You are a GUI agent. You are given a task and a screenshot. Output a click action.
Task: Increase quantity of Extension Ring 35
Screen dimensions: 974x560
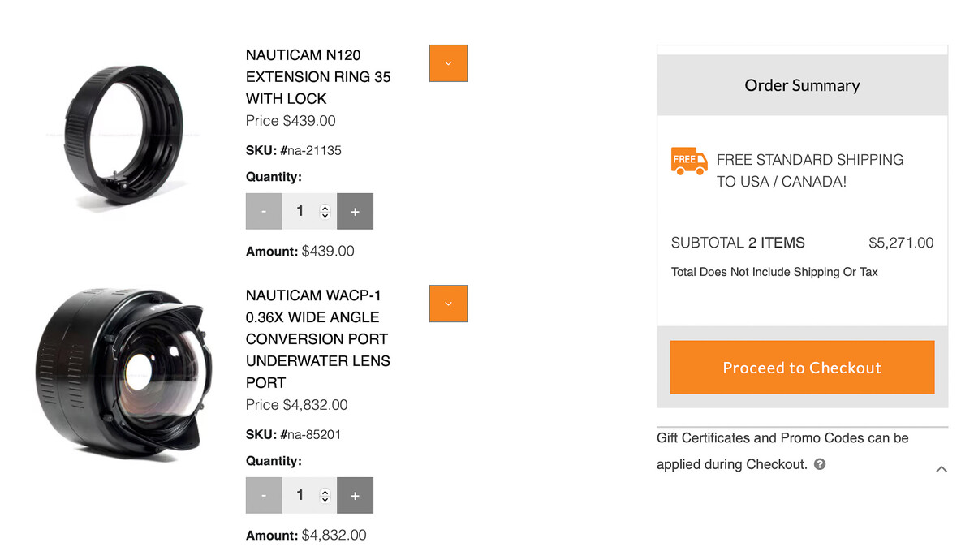[355, 211]
